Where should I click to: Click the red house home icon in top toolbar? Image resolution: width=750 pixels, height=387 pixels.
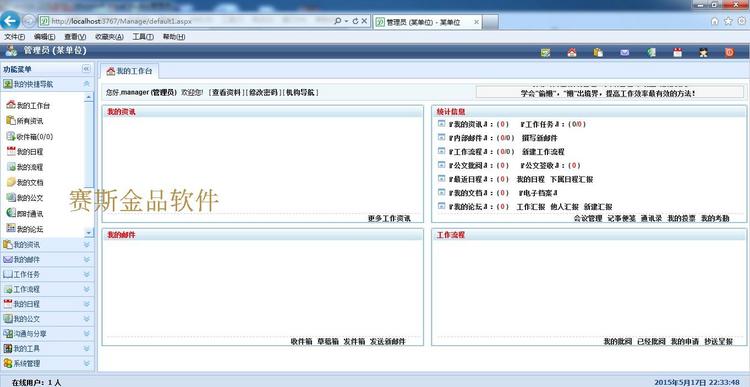coord(572,53)
